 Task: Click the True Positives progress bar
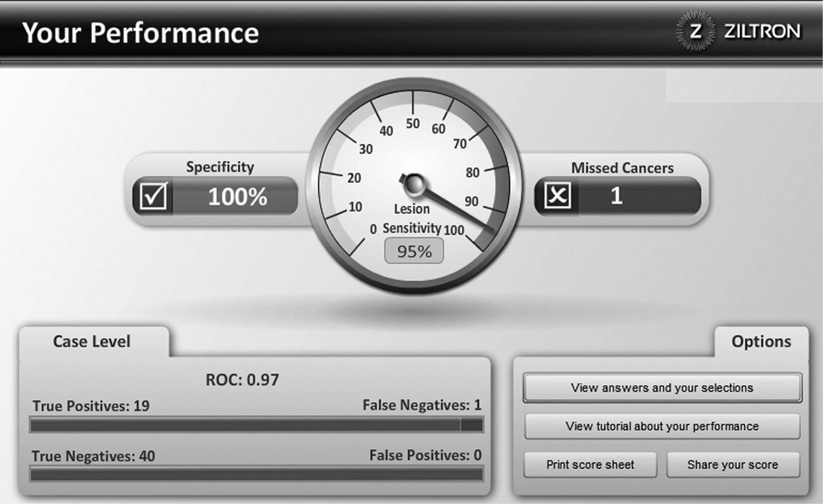pos(256,425)
